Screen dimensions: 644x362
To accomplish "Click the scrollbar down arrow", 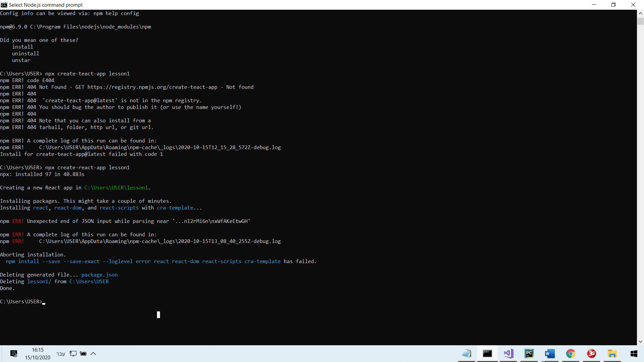I will (640, 342).
